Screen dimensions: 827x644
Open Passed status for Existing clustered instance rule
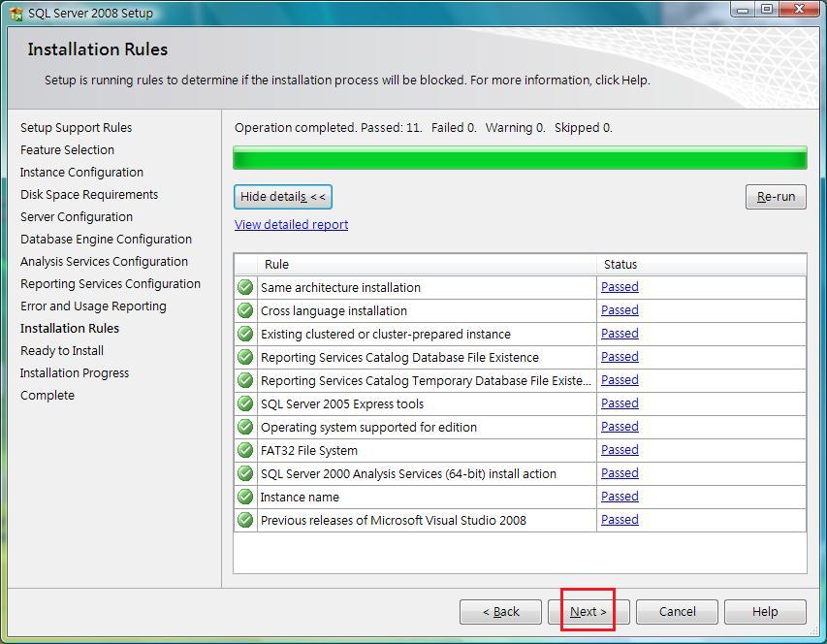pyautogui.click(x=620, y=334)
